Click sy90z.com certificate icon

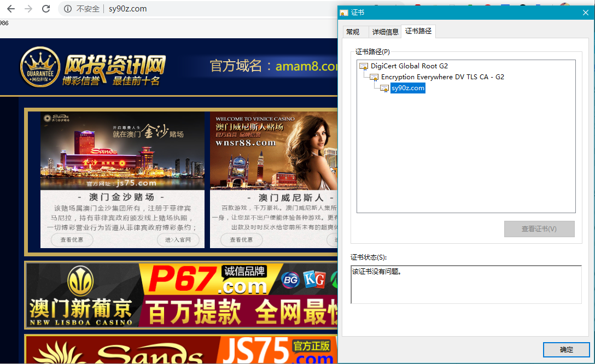384,89
